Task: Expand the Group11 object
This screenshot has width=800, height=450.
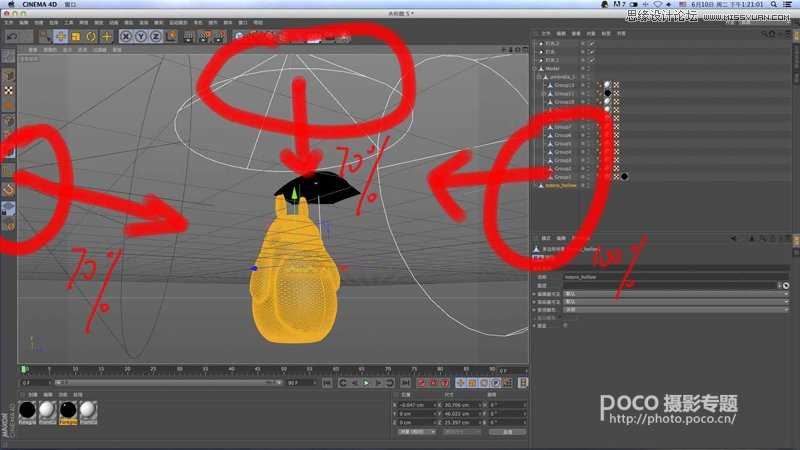Action: 543,94
